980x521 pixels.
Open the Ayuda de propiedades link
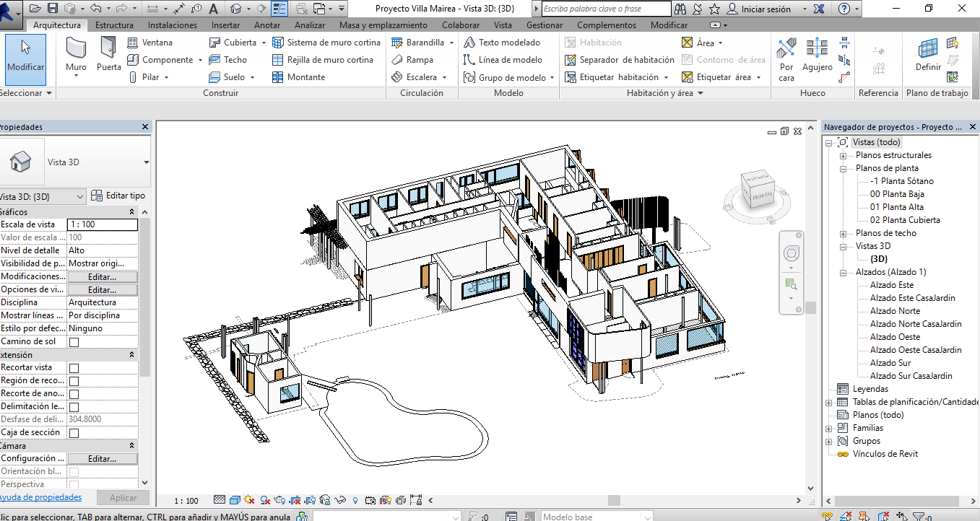(x=40, y=497)
